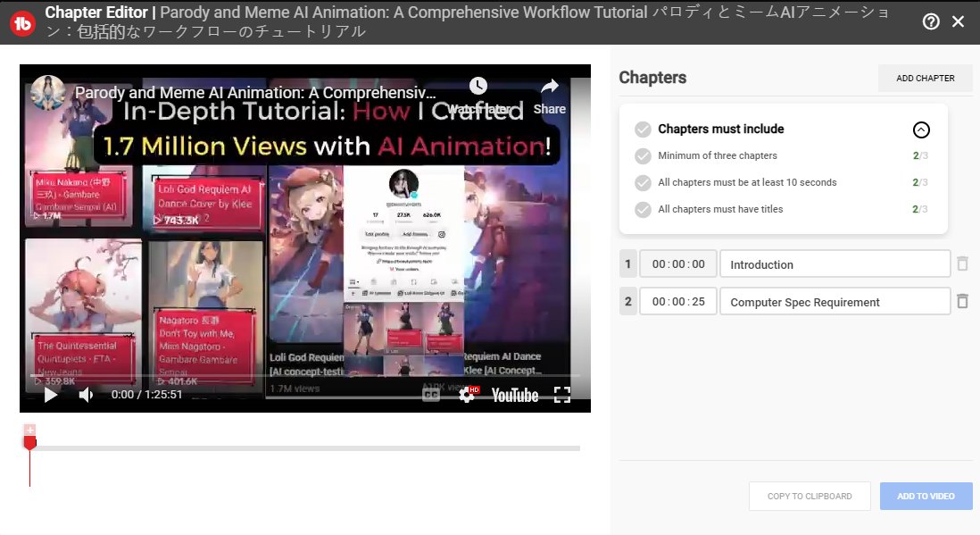The height and width of the screenshot is (535, 980).
Task: Toggle closed captions CC button
Action: coord(430,395)
